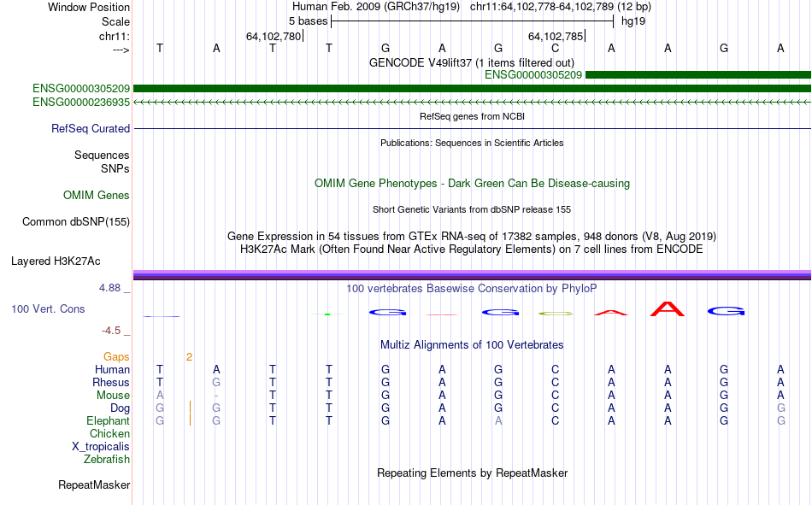812x505 pixels.
Task: Select the Mouse alignment row label
Action: coord(113,395)
